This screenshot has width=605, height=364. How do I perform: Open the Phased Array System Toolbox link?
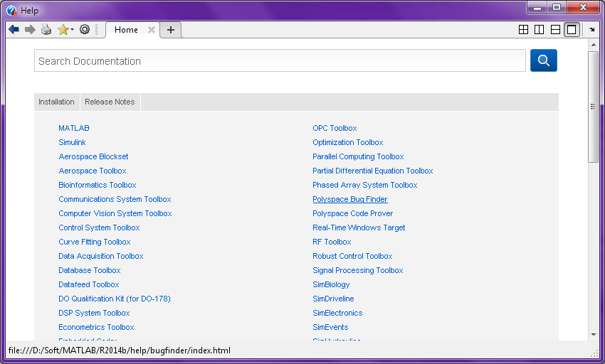point(365,185)
